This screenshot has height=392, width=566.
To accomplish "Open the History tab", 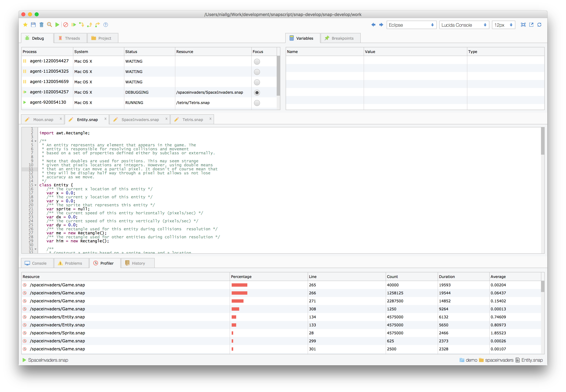I will tap(138, 263).
